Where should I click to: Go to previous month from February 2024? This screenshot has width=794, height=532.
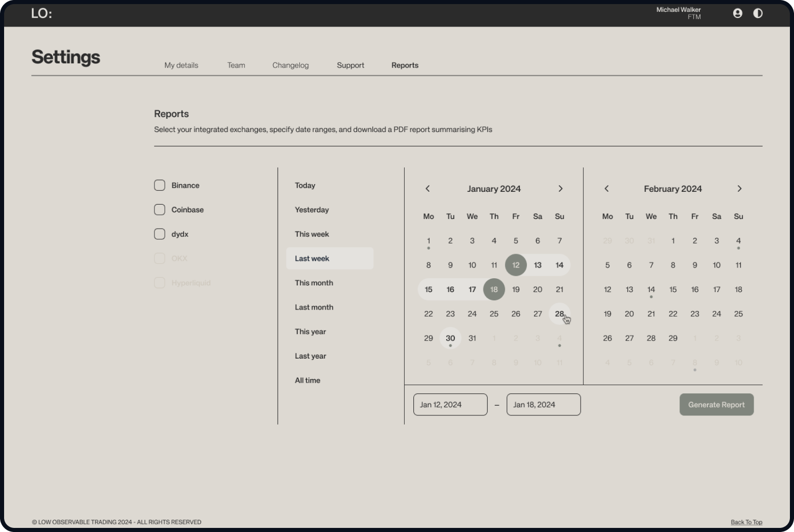click(x=607, y=189)
